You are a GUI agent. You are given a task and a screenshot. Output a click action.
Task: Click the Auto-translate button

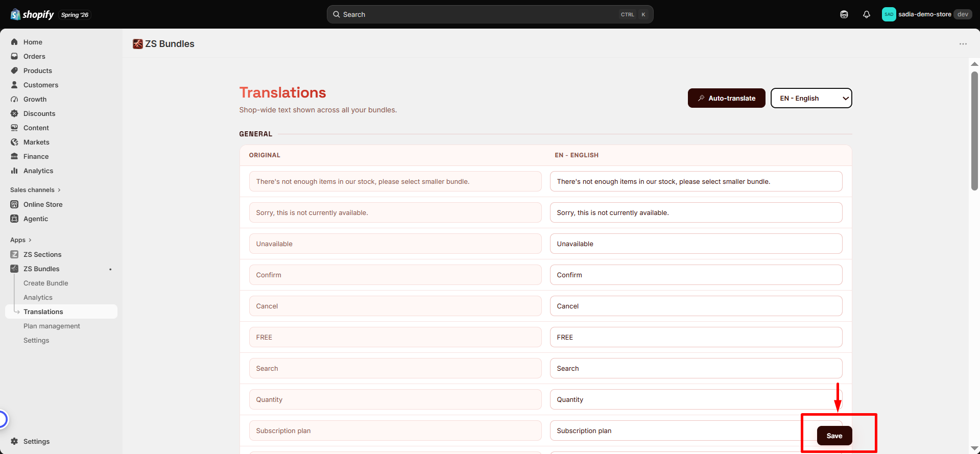(726, 98)
